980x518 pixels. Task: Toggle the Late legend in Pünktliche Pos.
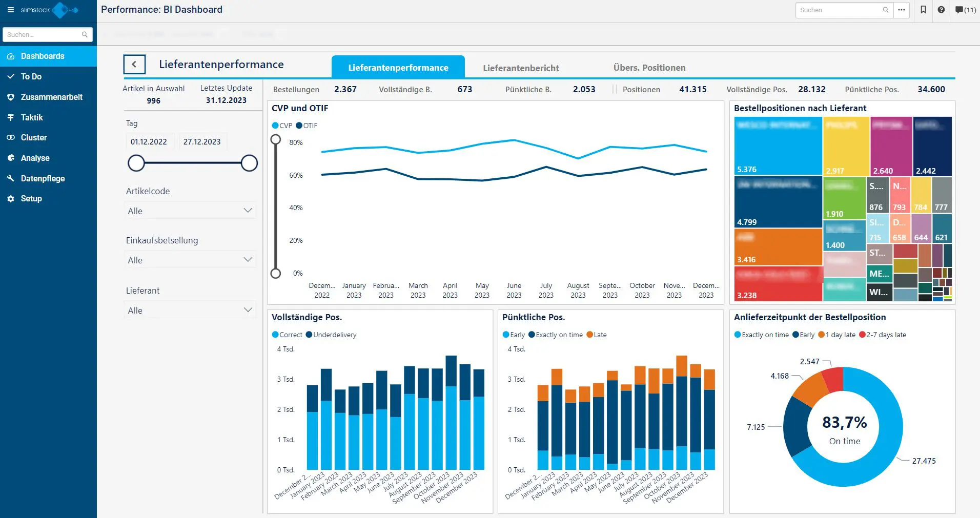pos(597,335)
